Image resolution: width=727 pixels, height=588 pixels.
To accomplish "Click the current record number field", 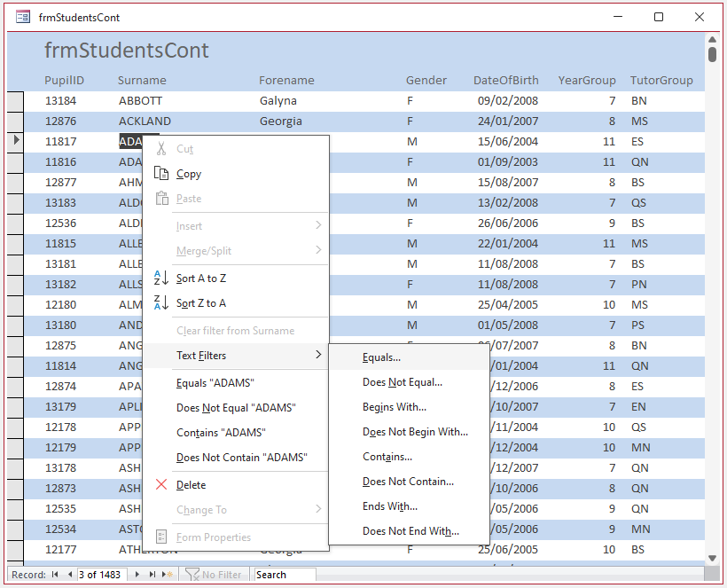I will click(102, 575).
